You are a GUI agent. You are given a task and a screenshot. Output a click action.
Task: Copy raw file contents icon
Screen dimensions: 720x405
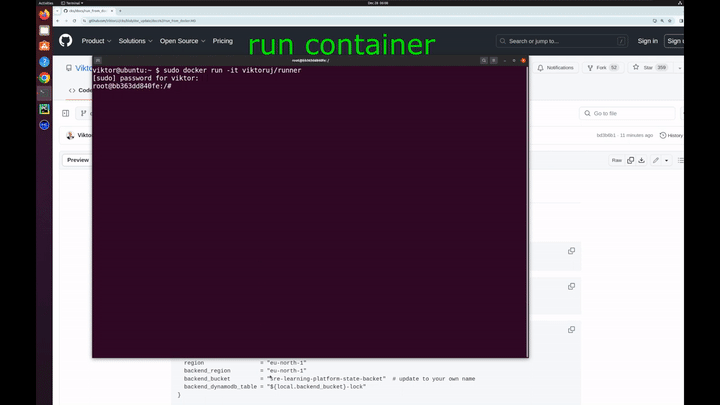[630, 160]
